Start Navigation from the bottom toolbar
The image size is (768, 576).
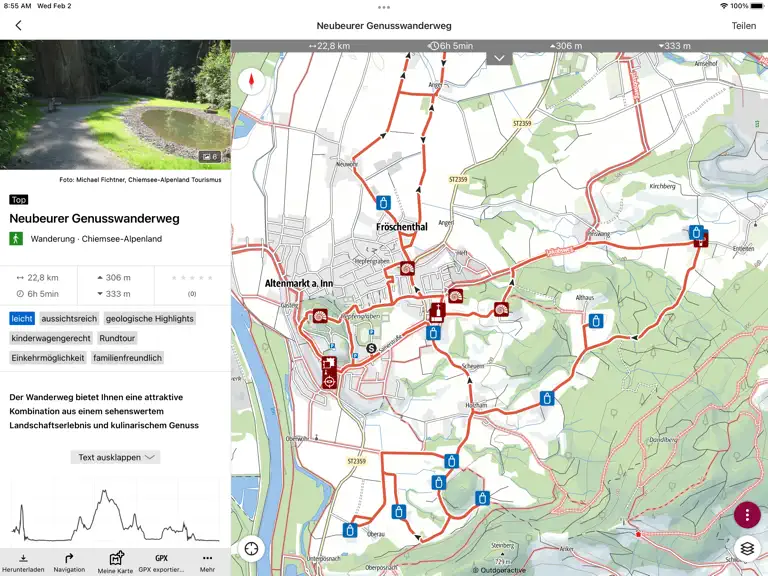coord(69,563)
